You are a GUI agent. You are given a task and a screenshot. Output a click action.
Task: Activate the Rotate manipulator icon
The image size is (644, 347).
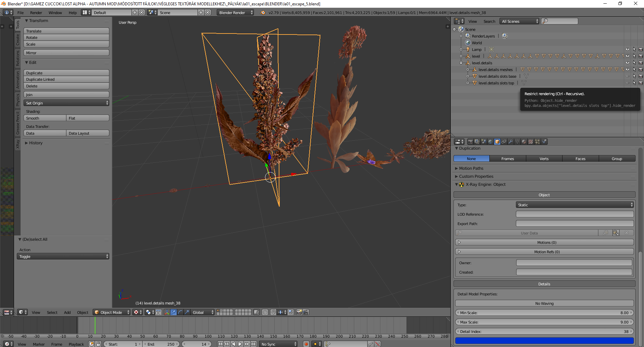point(180,312)
